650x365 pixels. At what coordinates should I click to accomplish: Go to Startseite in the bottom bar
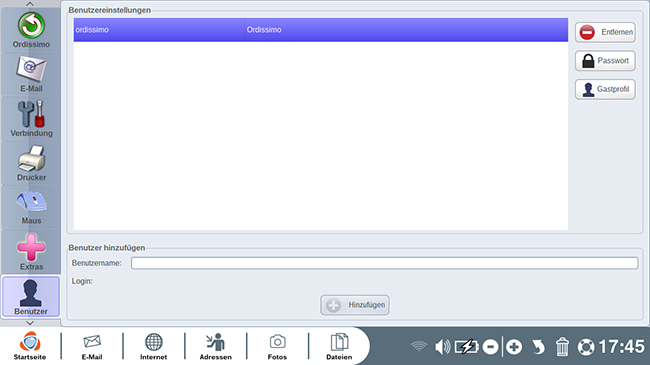click(x=30, y=346)
